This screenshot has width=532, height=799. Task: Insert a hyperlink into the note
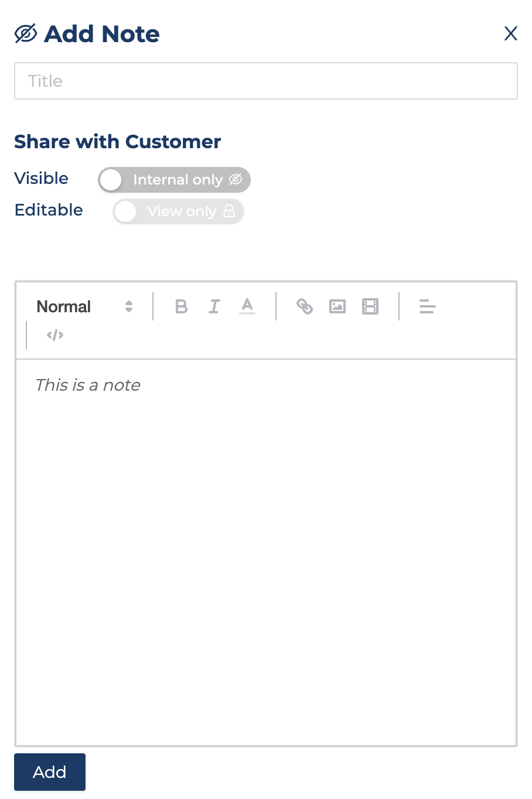tap(305, 306)
